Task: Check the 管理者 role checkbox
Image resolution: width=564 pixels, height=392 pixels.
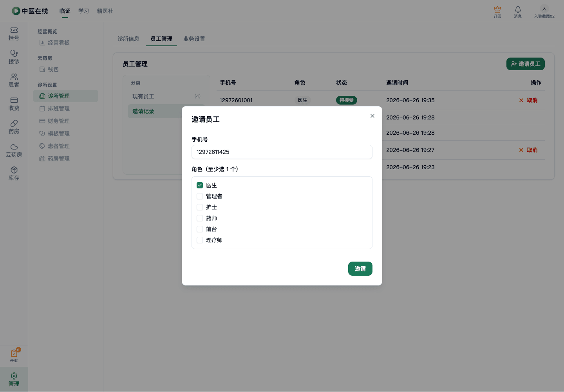Action: tap(200, 196)
